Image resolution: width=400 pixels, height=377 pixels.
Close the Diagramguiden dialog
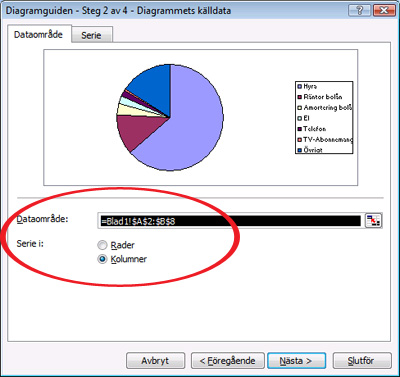coord(384,10)
